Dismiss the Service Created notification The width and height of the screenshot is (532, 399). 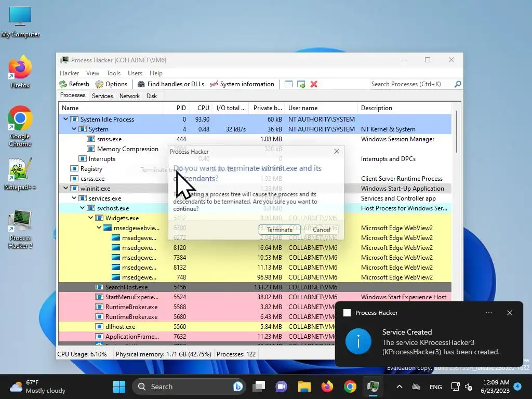click(x=509, y=312)
